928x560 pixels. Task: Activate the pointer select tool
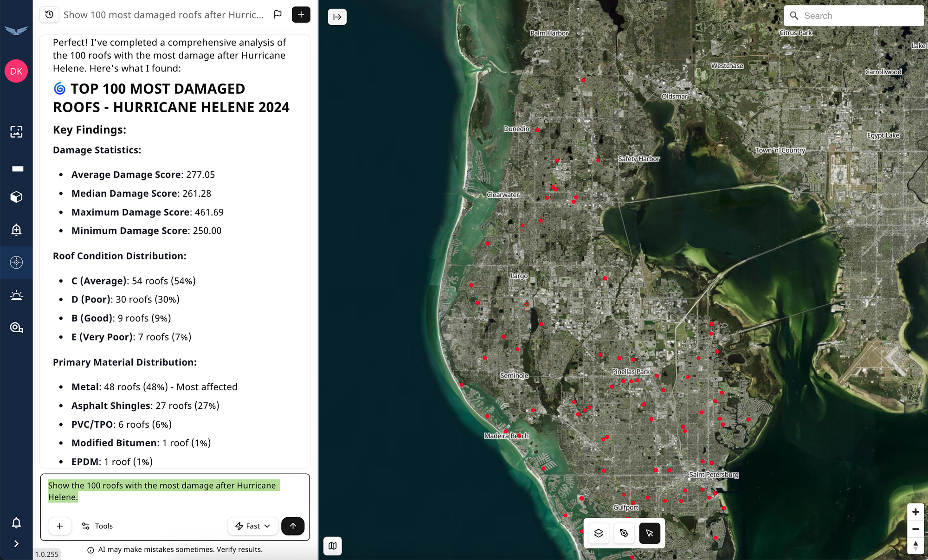click(x=650, y=533)
